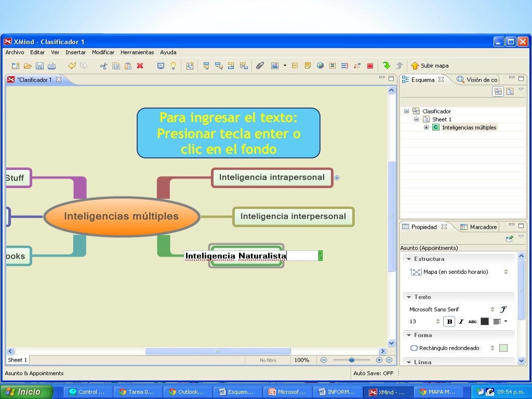Collapse the Estructura section

coord(409,259)
